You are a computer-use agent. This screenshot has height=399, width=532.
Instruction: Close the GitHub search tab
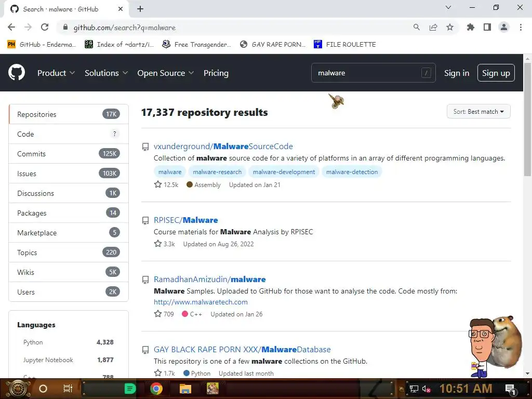[x=121, y=9]
